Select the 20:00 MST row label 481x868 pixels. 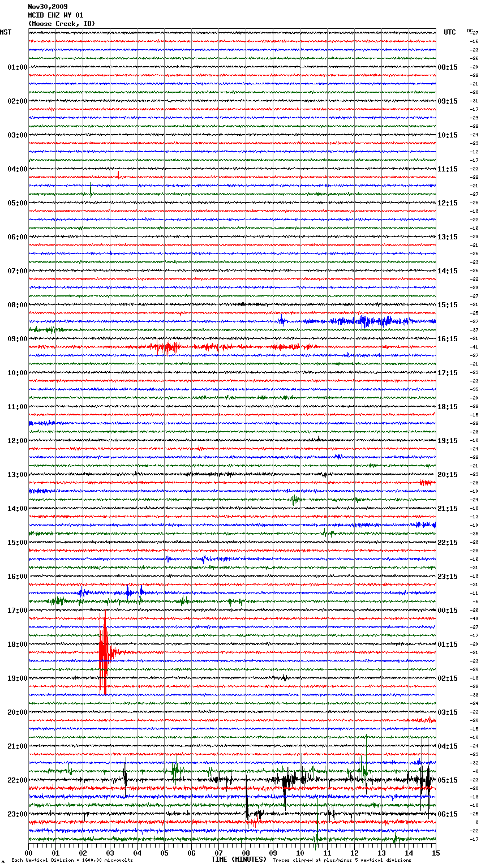[18, 712]
